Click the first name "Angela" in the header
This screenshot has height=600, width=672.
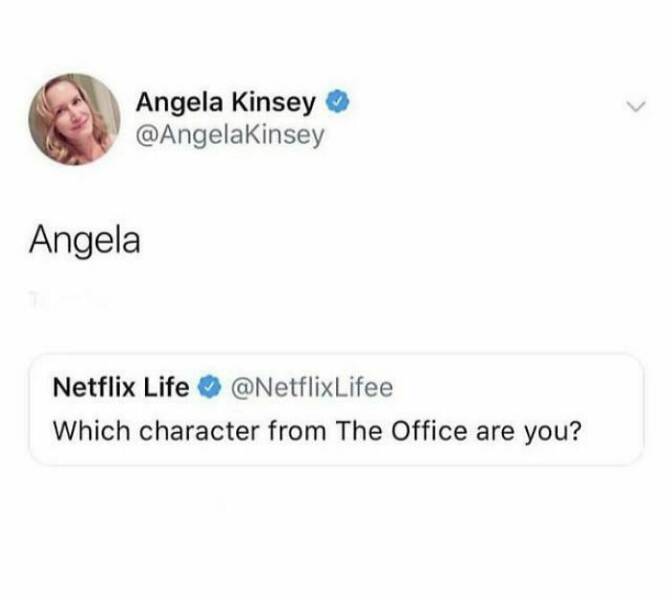tap(180, 103)
